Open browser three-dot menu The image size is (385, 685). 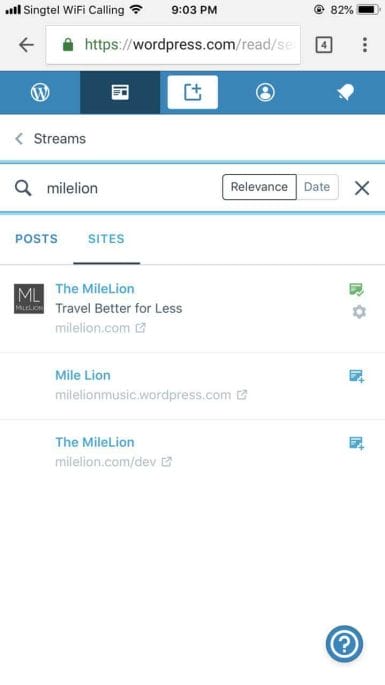[x=364, y=45]
